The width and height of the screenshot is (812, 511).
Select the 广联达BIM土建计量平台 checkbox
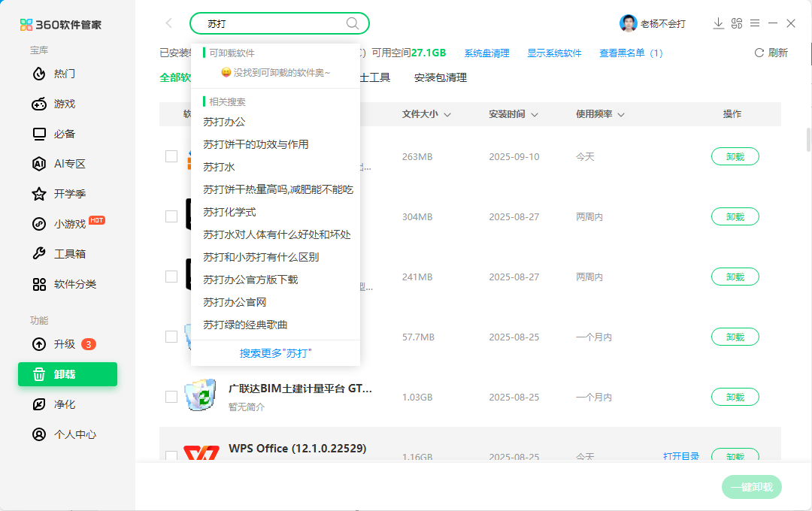[x=171, y=396]
